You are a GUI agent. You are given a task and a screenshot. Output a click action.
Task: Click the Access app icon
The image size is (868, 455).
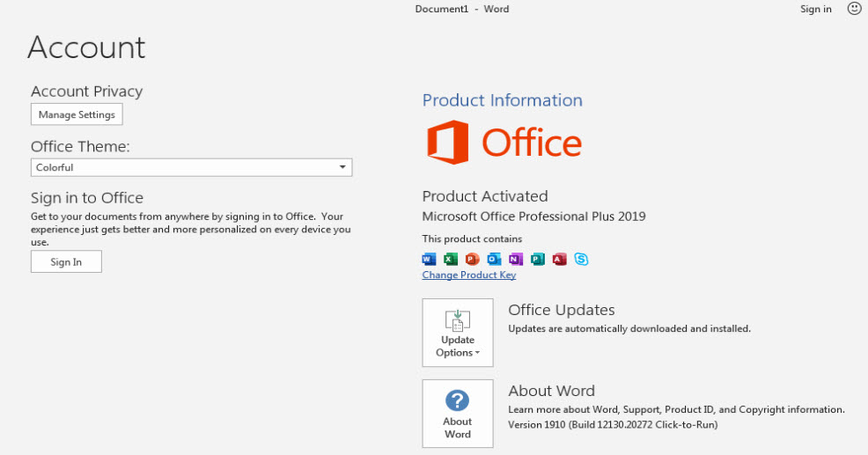click(x=559, y=259)
